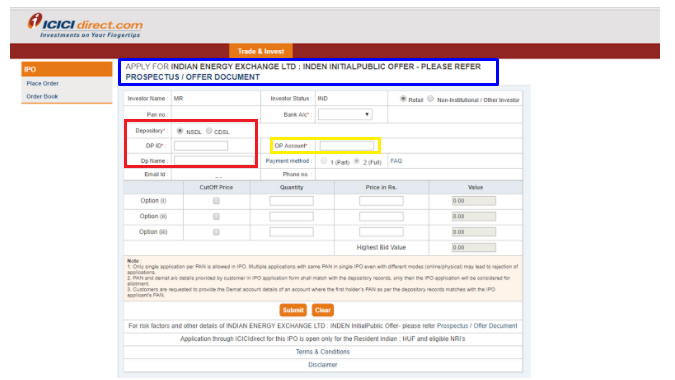
Task: Open Place Order in sidebar
Action: pyautogui.click(x=42, y=83)
